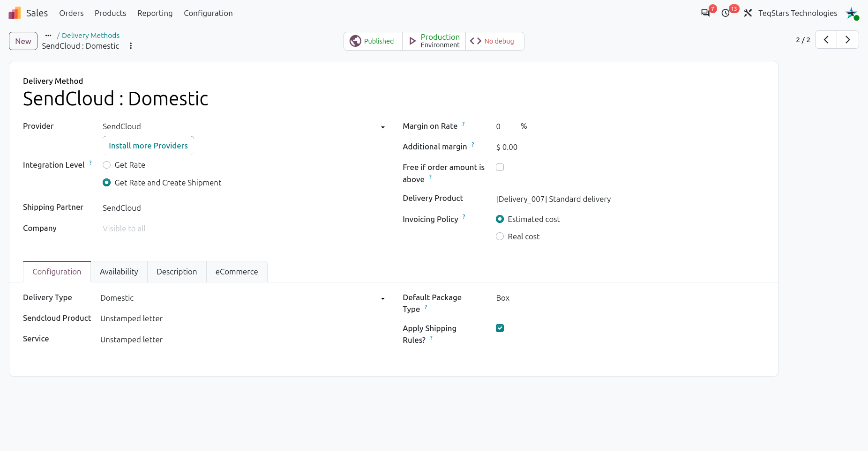868x451 pixels.
Task: Switch to the eCommerce tab
Action: (237, 272)
